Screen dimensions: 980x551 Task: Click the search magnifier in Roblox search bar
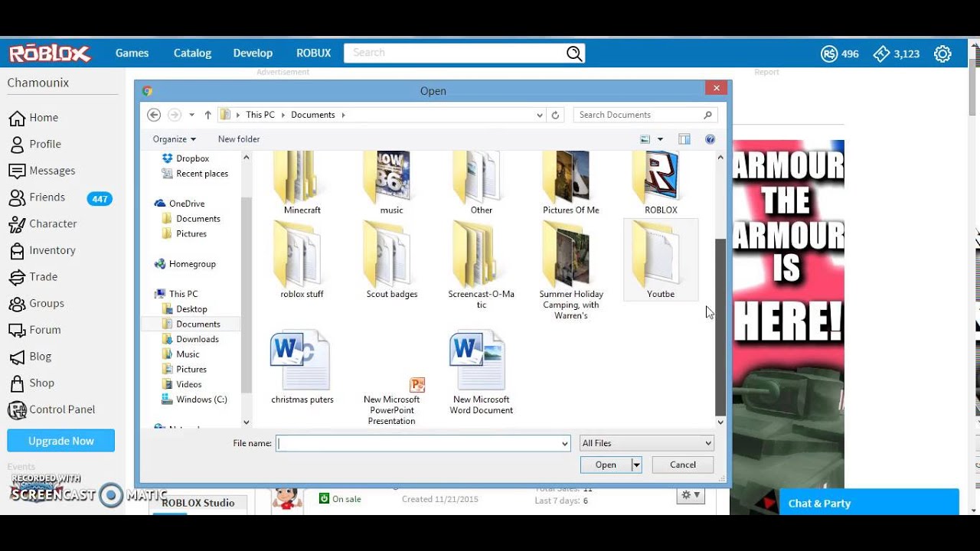click(x=574, y=53)
